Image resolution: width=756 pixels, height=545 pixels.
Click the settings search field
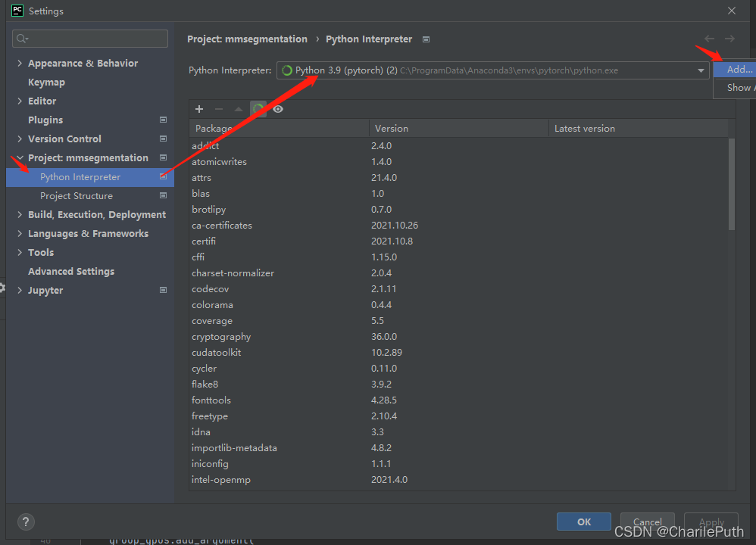90,39
